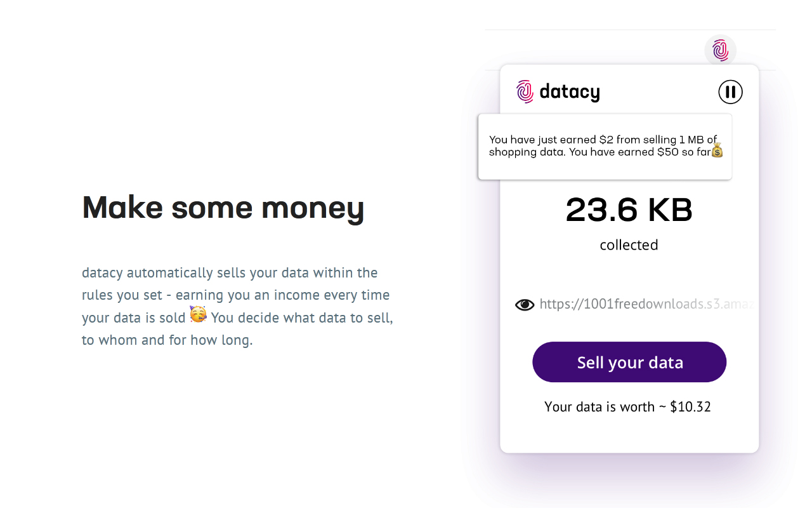Select the collected label below the data counter
The height and width of the screenshot is (508, 812).
coord(629,244)
